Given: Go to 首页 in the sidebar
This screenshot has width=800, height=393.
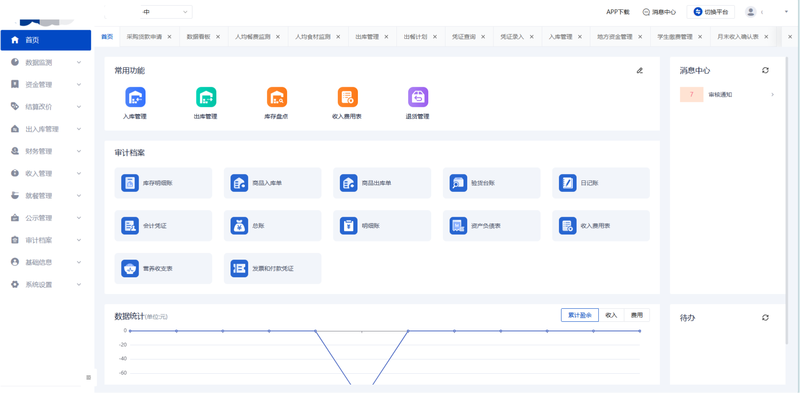Looking at the screenshot, I should point(46,40).
